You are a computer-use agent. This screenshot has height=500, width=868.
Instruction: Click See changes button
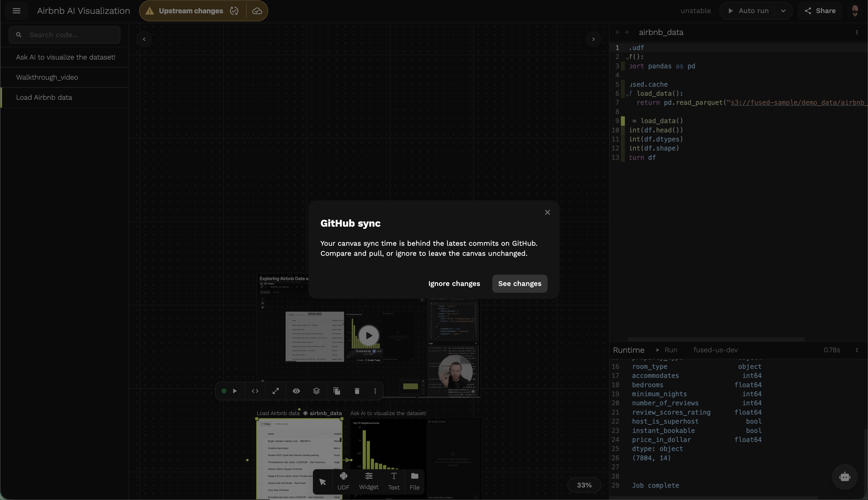pos(520,284)
